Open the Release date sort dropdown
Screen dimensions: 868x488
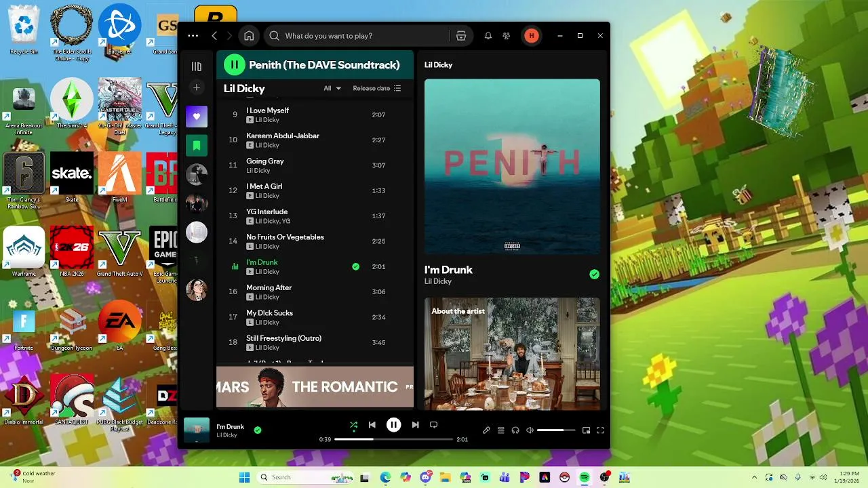[377, 88]
